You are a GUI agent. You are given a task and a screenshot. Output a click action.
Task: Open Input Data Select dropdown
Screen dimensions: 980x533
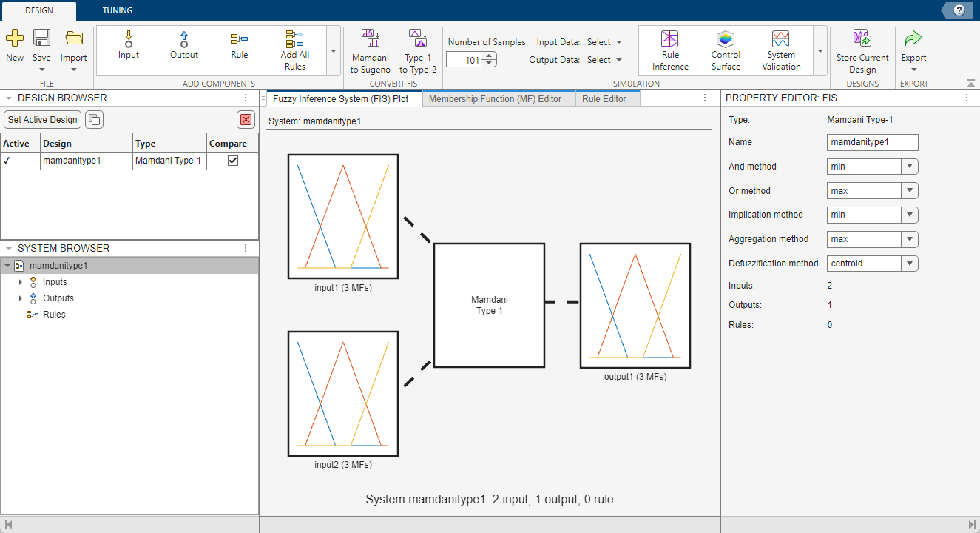(604, 42)
